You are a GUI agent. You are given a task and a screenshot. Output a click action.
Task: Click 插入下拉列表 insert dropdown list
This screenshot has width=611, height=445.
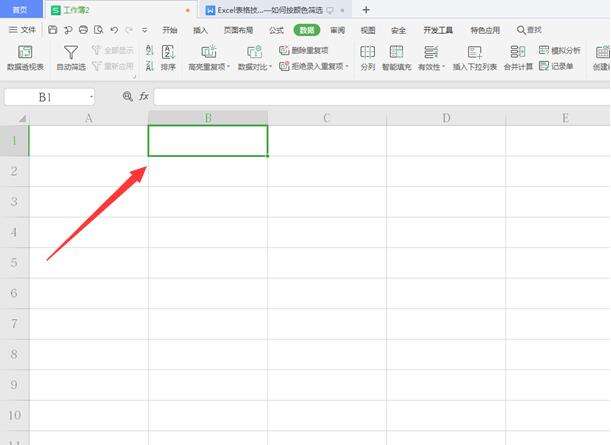[475, 58]
